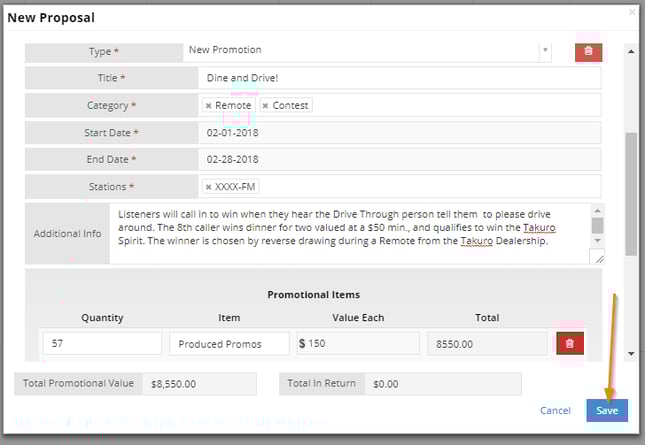
Task: Delete the Produced Promos promotional item row
Action: 570,343
